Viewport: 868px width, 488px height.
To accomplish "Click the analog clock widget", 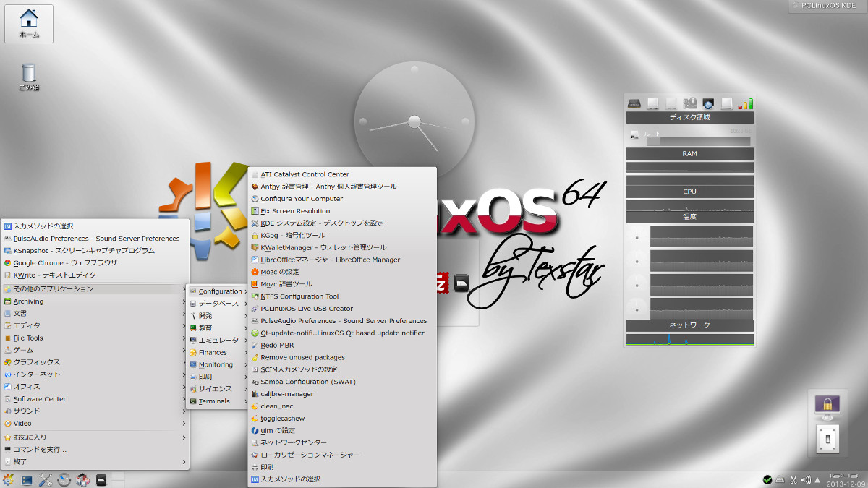I will point(414,121).
